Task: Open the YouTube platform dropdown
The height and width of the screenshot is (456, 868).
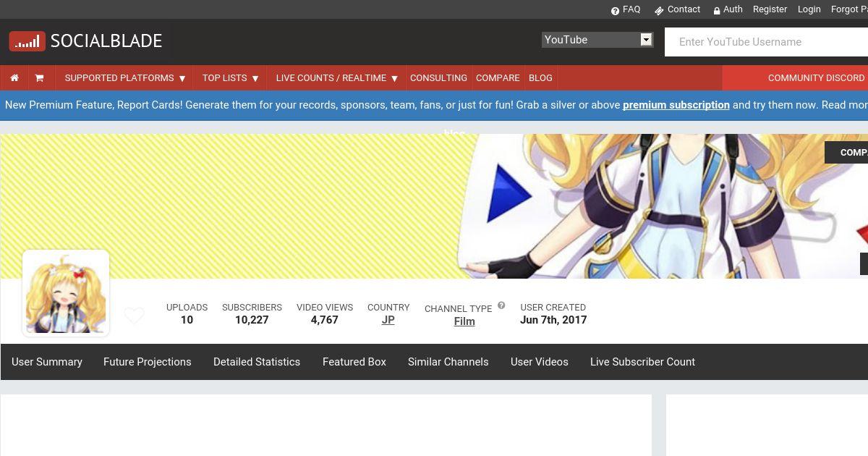Action: pos(597,40)
